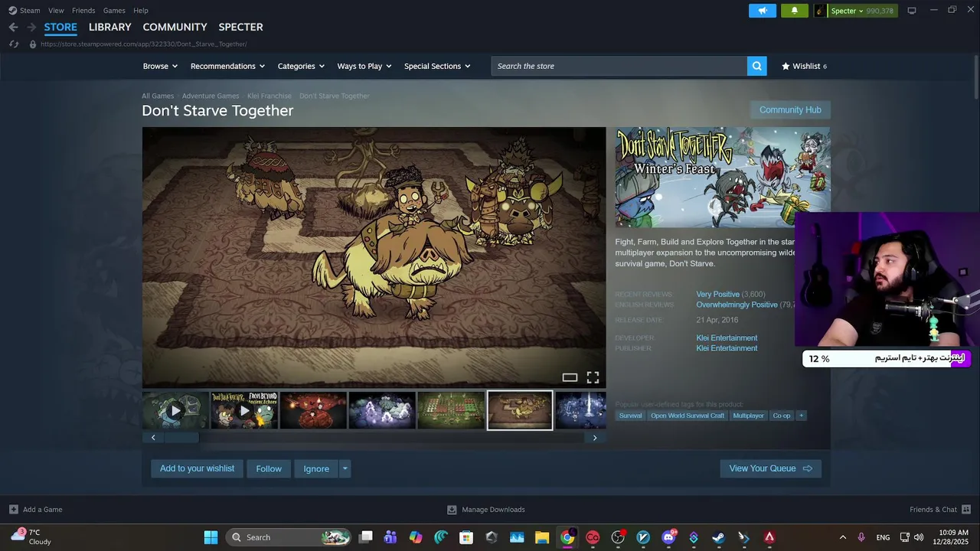Open the Ignore options dropdown arrow
Screen dimensions: 980x551
pos(345,468)
